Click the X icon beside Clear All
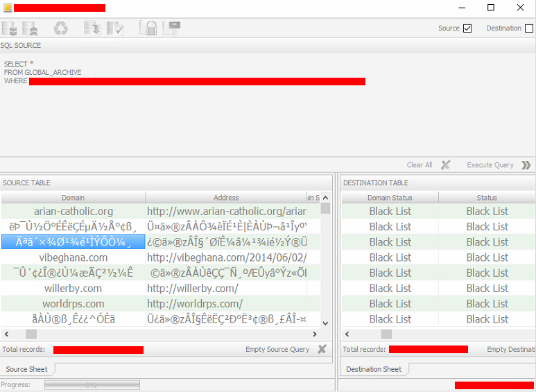Screen dimensions: 536x392 pos(446,165)
